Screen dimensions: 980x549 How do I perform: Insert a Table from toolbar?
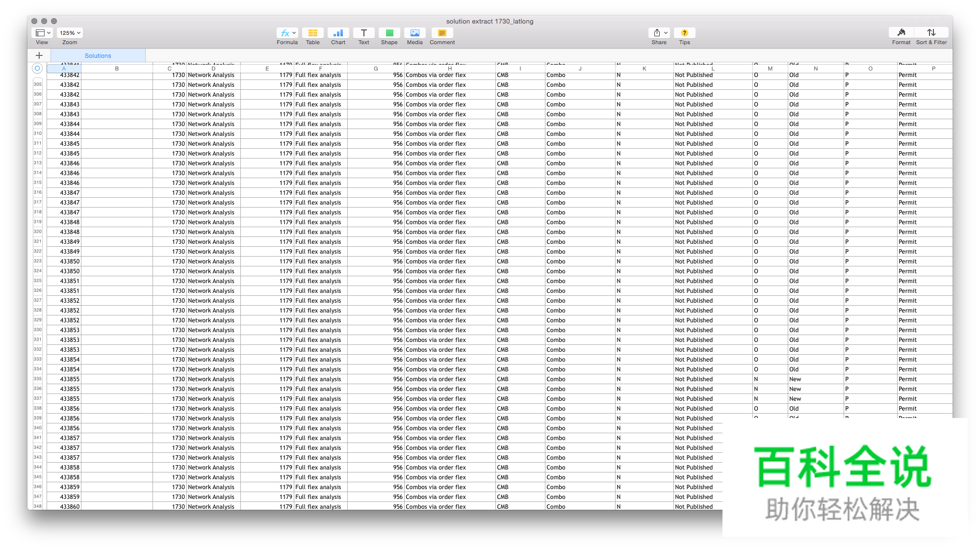(312, 33)
